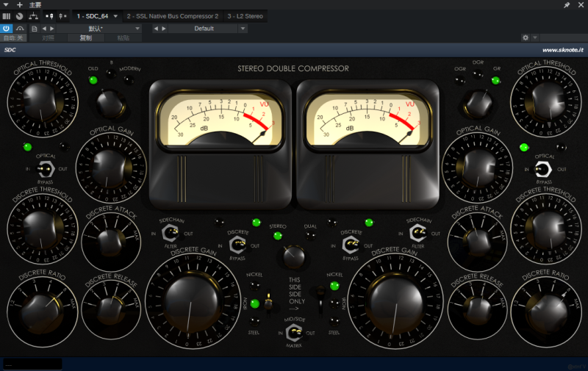The image size is (588, 371).
Task: Add a plugin with the plus icon
Action: (20, 5)
